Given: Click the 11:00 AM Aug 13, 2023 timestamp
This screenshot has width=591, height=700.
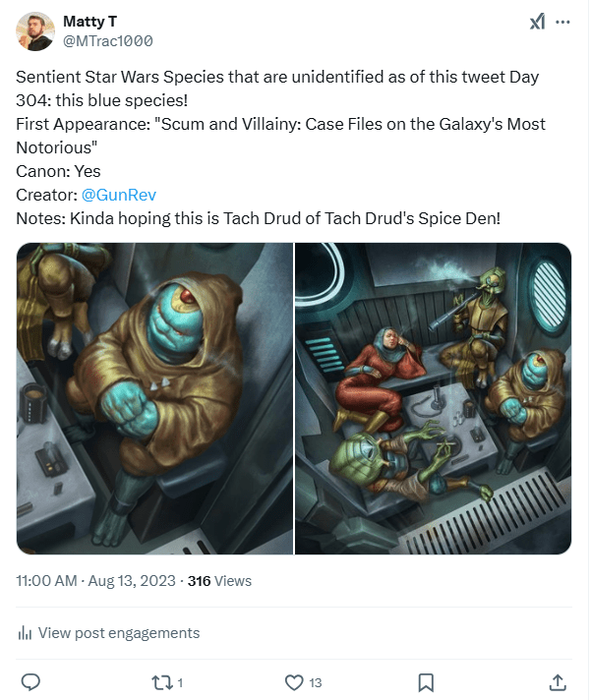Looking at the screenshot, I should coord(93,581).
